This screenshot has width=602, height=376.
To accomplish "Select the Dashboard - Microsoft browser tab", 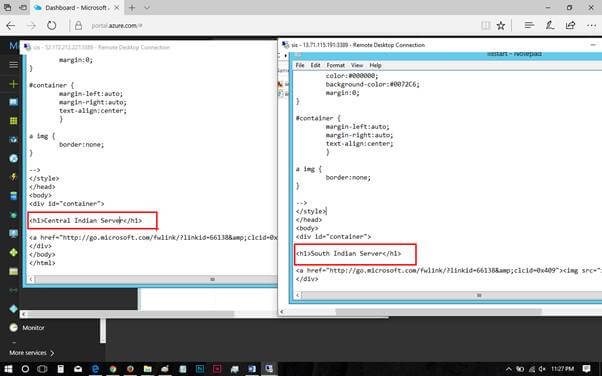I will (x=77, y=8).
